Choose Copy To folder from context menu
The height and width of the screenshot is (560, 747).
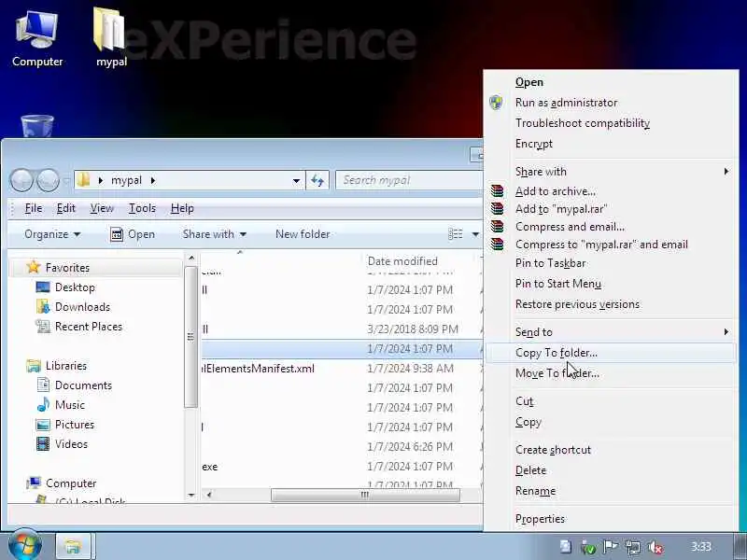pos(611,353)
